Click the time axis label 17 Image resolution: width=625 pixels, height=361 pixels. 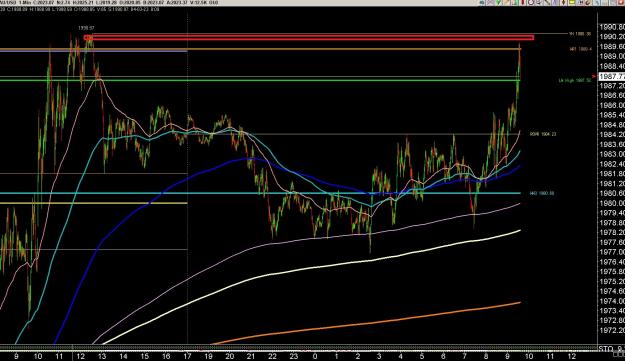click(187, 356)
